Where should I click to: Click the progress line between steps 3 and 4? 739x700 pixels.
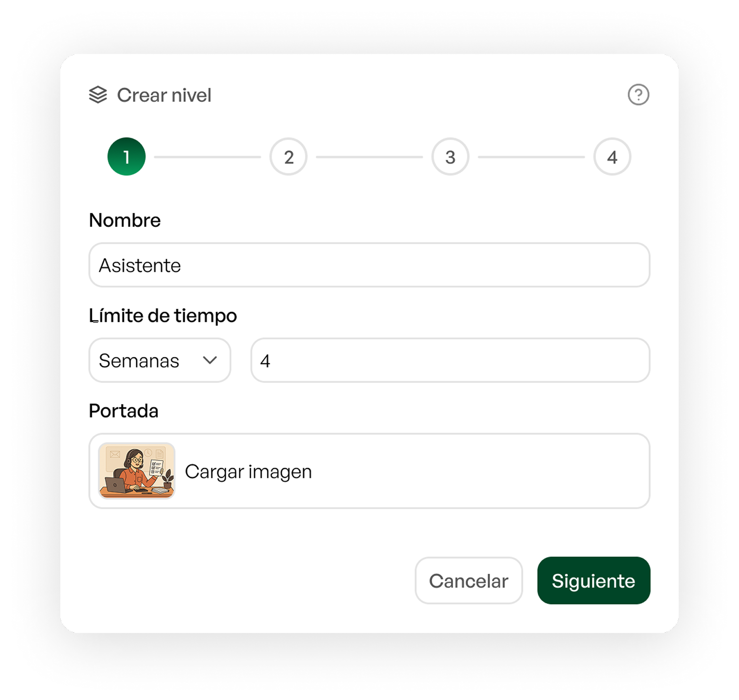(531, 157)
